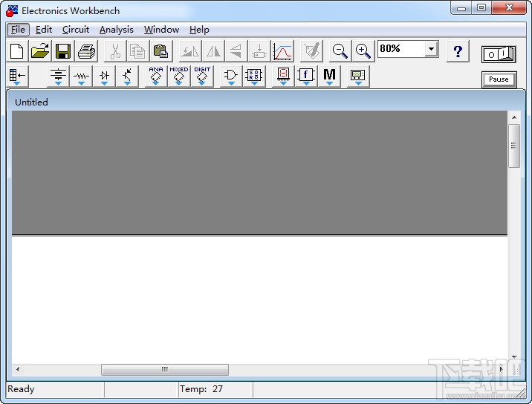Open the Logic Gates parts bin
532x404 pixels.
point(231,76)
